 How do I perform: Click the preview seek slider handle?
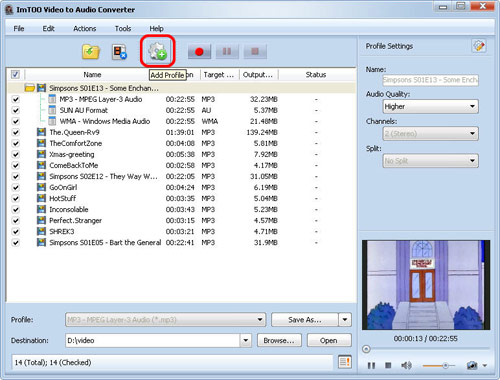pyautogui.click(x=366, y=349)
